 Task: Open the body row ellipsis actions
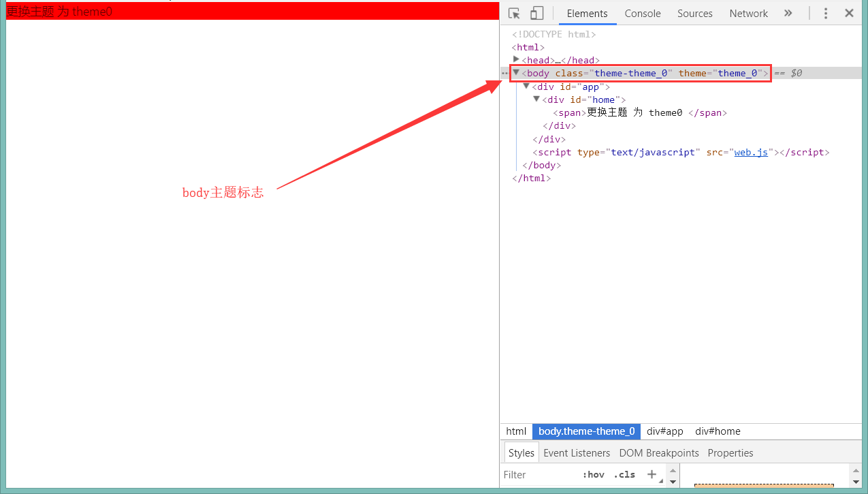[x=504, y=73]
